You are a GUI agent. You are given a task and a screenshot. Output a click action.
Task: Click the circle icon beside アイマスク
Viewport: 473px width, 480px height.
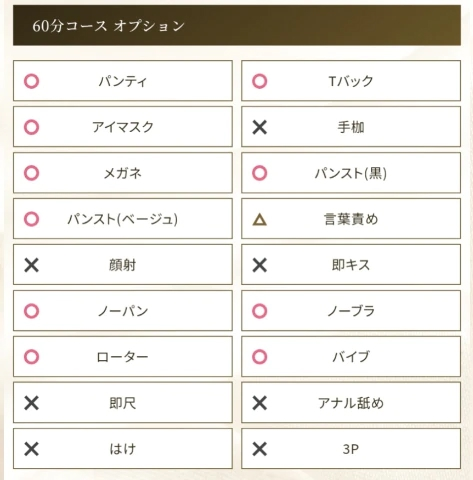(x=32, y=127)
